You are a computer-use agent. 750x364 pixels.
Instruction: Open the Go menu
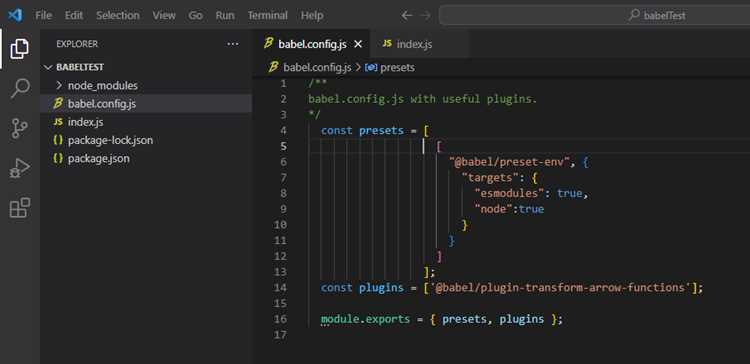[x=195, y=15]
